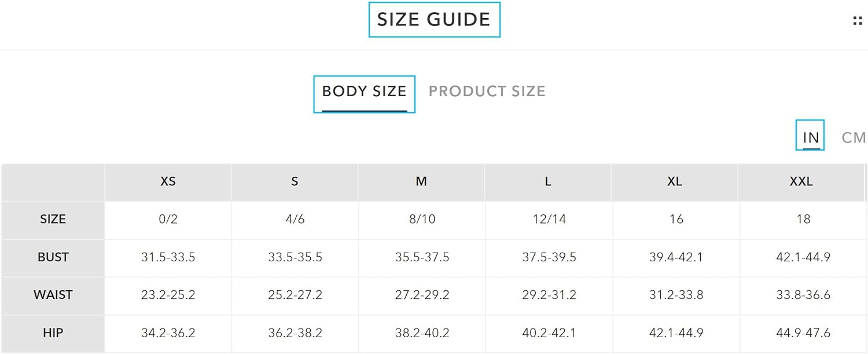Click the BUST row label
Screen dimensions: 868x354
pyautogui.click(x=53, y=257)
